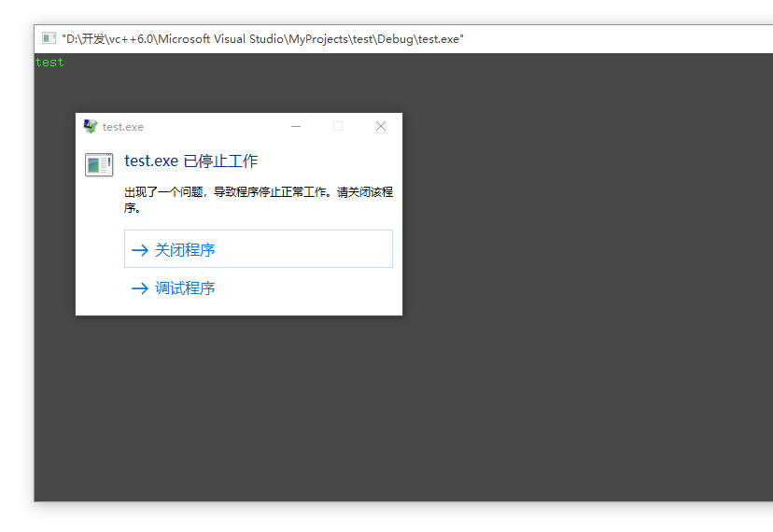The image size is (773, 532).
Task: Click the disabled maximize button of the dialog
Action: point(338,126)
